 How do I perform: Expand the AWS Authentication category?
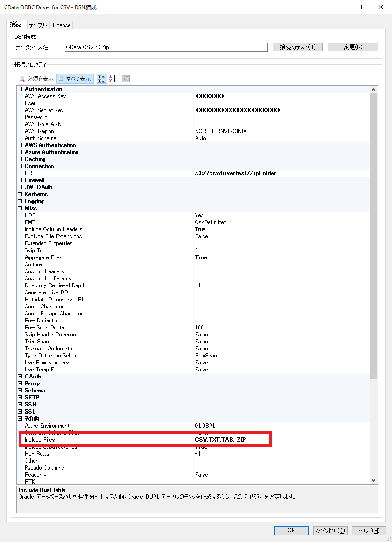(x=20, y=145)
